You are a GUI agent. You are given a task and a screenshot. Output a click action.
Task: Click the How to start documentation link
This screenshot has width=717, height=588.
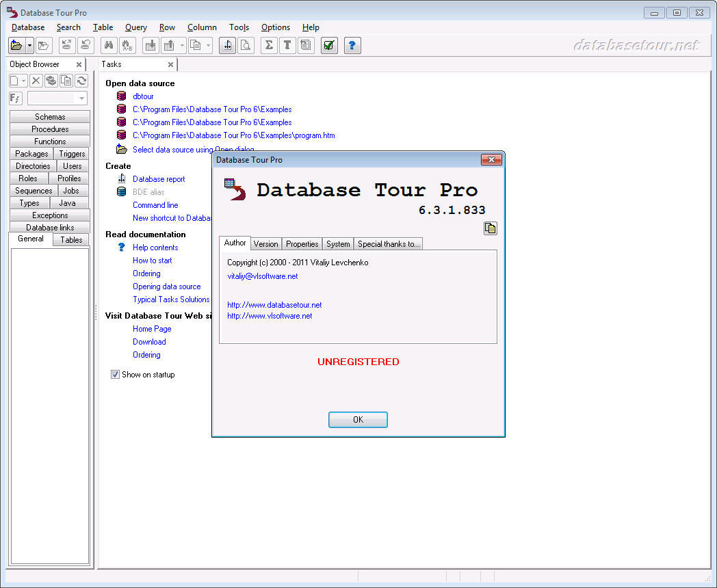pyautogui.click(x=153, y=260)
